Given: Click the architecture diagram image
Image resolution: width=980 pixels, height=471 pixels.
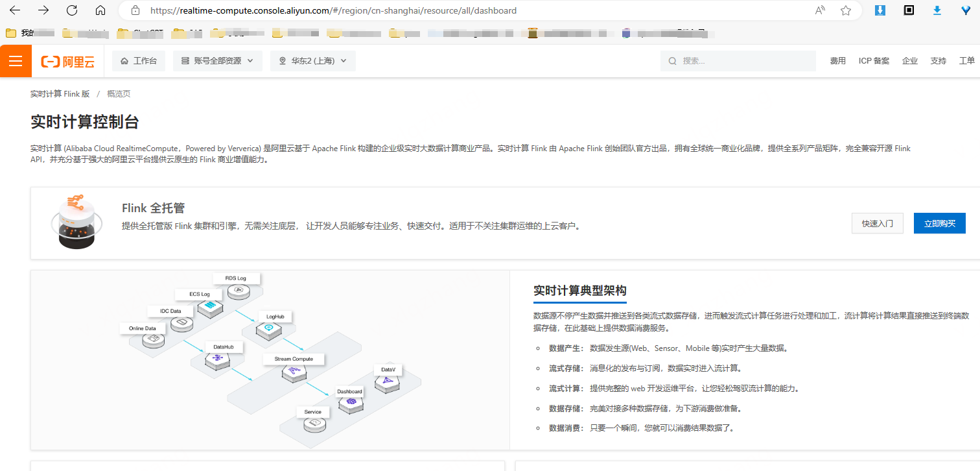Looking at the screenshot, I should pyautogui.click(x=270, y=360).
